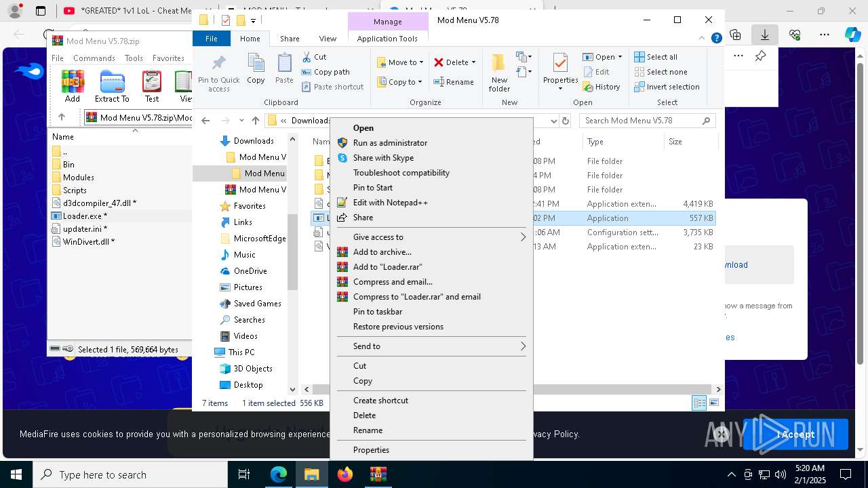Click Invert selection in ribbon

(667, 87)
